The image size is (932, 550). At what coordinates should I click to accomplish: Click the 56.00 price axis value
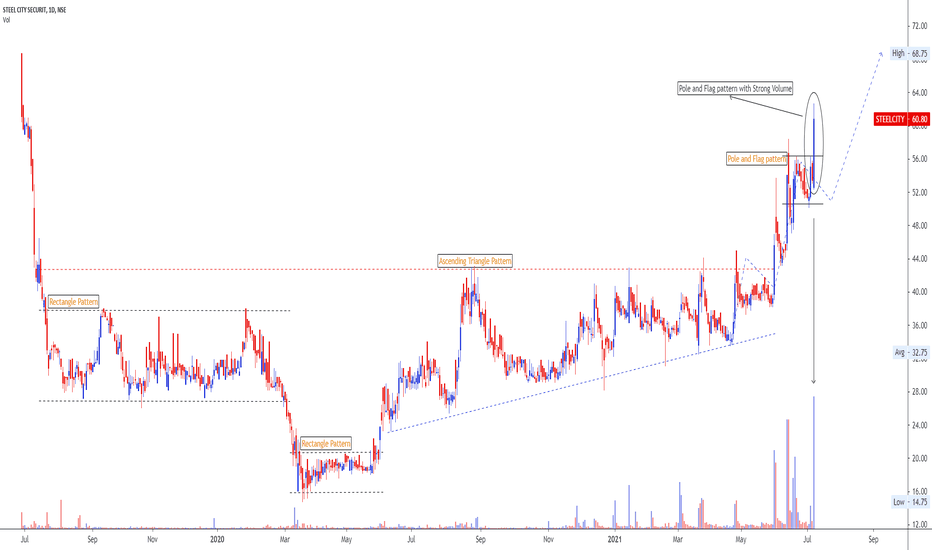[919, 159]
